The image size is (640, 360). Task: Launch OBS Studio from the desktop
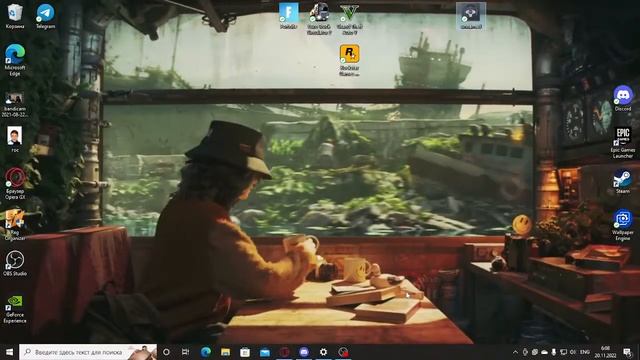click(x=15, y=263)
